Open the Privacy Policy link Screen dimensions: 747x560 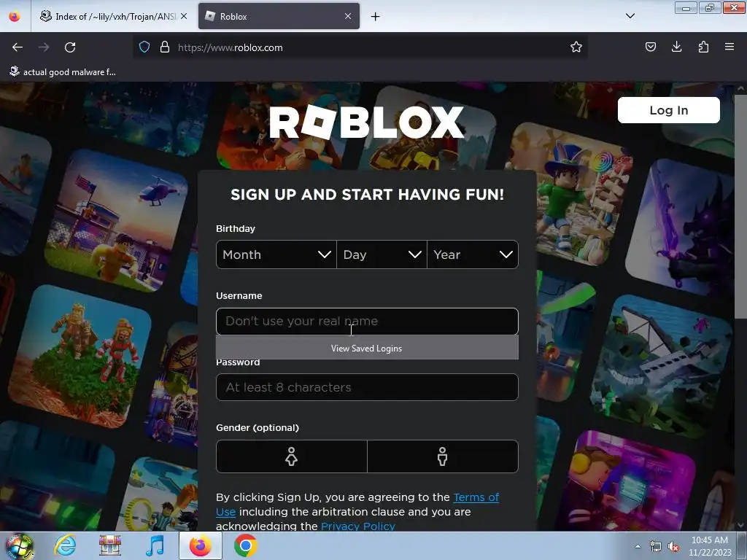tap(357, 526)
